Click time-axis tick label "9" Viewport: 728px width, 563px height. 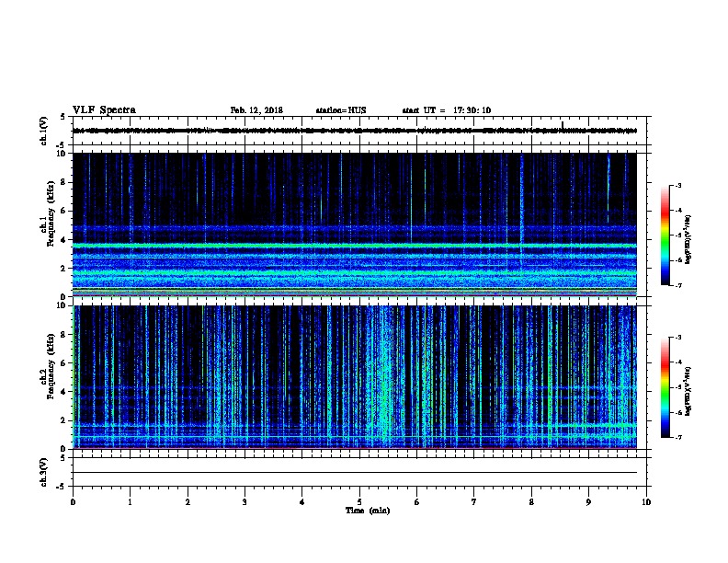click(588, 502)
